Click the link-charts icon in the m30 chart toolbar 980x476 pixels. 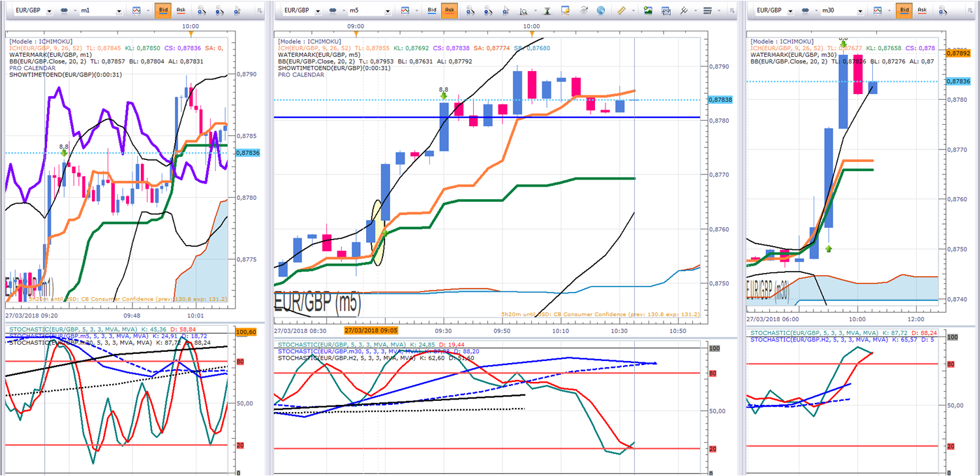coord(806,10)
